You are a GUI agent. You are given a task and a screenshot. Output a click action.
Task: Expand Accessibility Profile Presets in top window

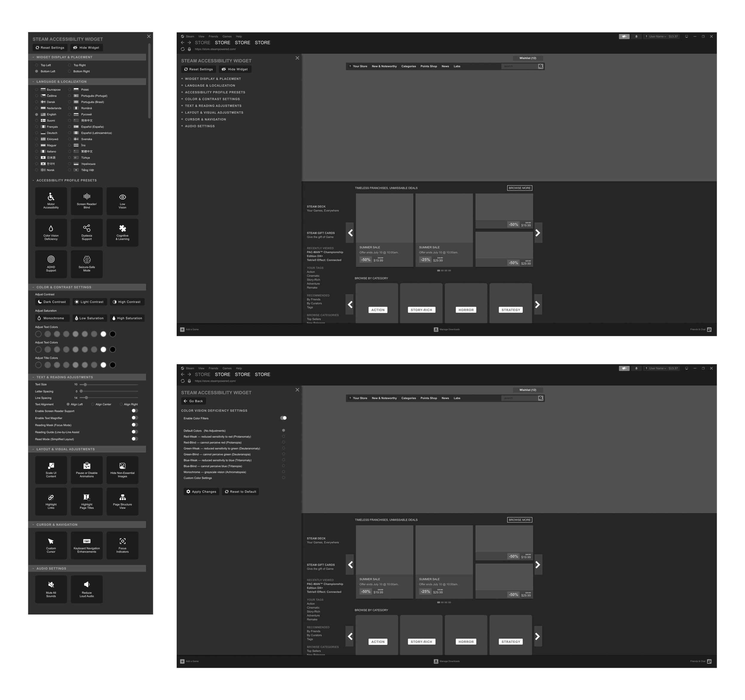213,92
